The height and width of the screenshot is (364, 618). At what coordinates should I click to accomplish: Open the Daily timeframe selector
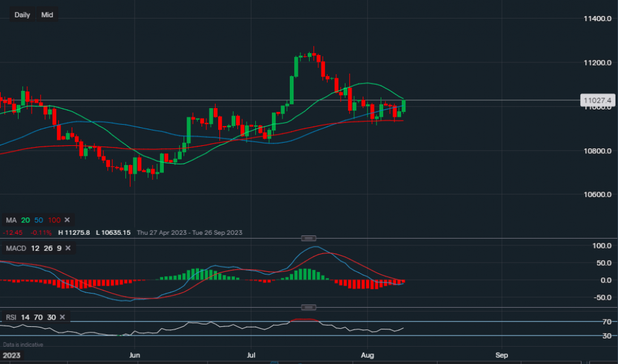22,14
